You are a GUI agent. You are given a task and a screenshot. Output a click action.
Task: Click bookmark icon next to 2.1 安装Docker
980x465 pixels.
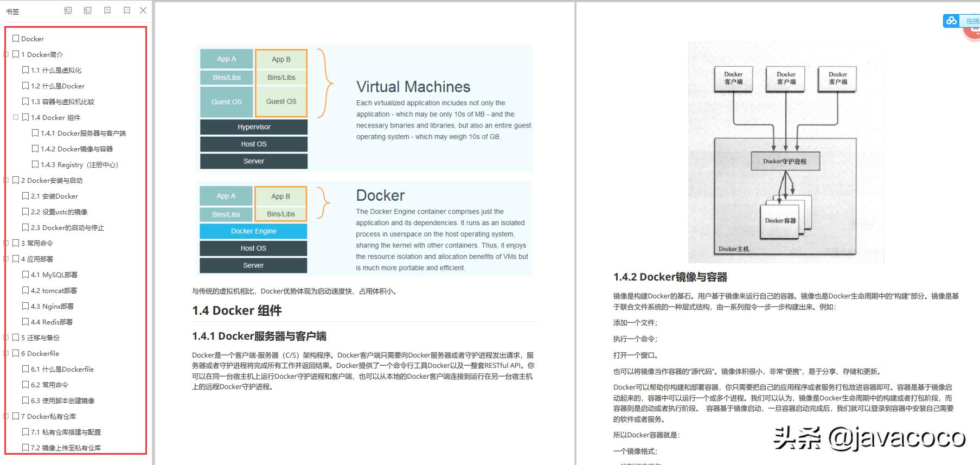(25, 196)
